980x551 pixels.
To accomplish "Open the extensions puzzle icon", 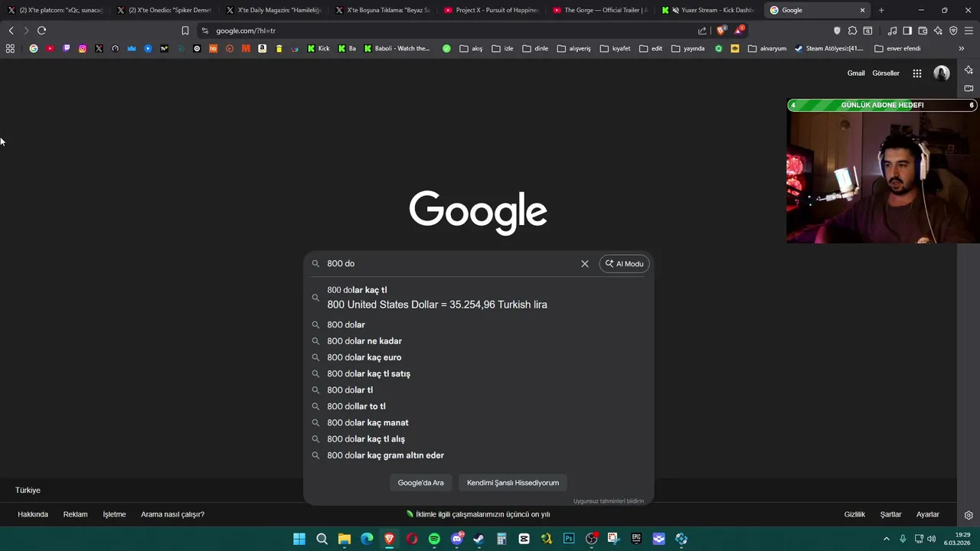I will click(x=852, y=31).
